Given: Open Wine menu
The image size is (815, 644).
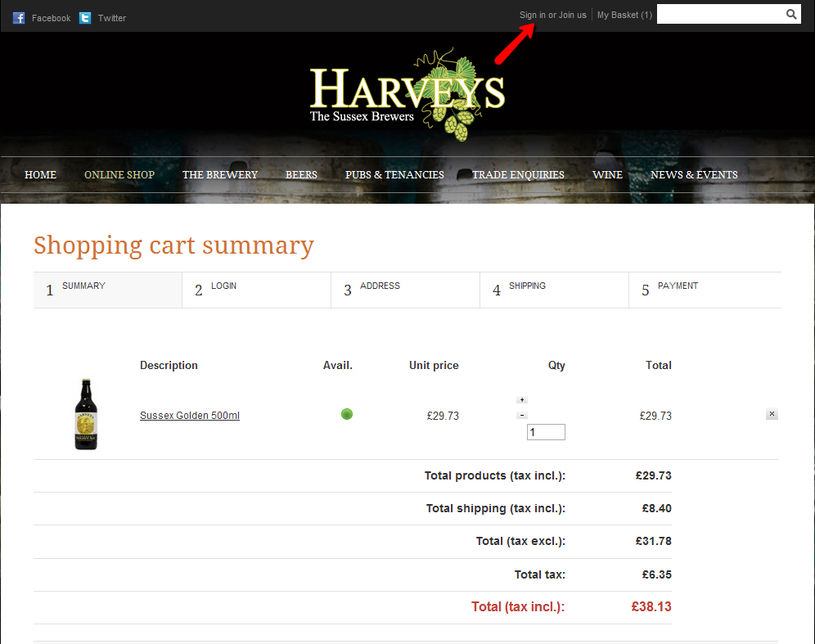Looking at the screenshot, I should pyautogui.click(x=608, y=174).
